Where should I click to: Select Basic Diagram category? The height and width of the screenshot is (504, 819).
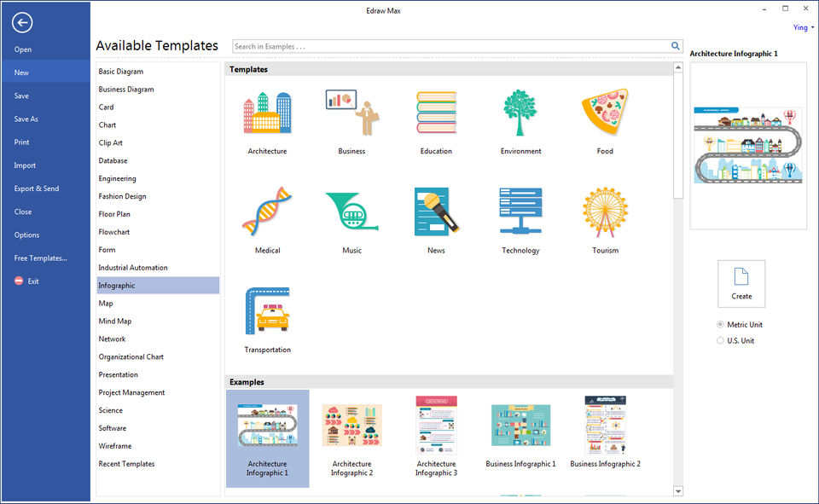pyautogui.click(x=120, y=72)
